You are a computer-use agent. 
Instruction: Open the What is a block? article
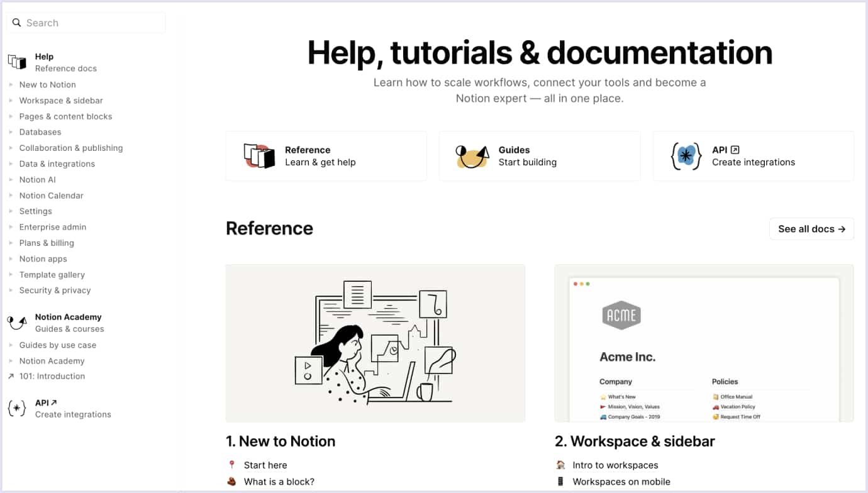279,482
